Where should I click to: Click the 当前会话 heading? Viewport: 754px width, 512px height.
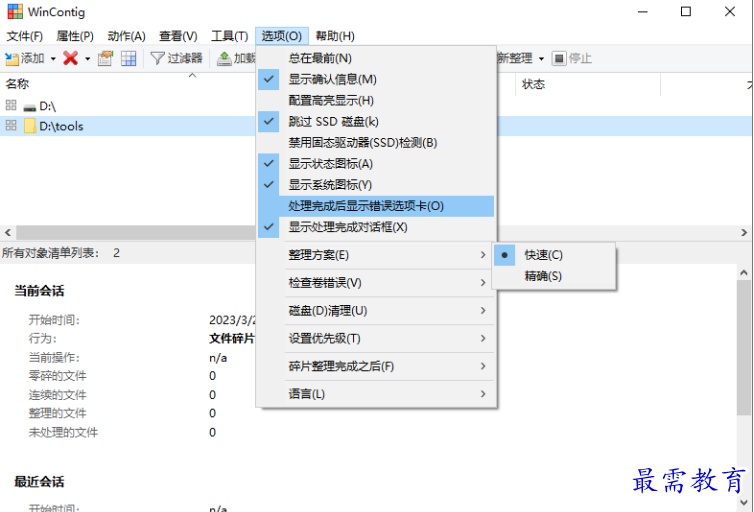point(39,291)
